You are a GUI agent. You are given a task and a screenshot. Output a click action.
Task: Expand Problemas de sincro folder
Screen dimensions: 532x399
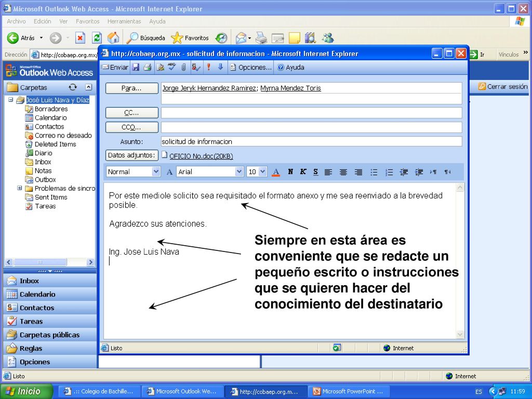pos(20,188)
